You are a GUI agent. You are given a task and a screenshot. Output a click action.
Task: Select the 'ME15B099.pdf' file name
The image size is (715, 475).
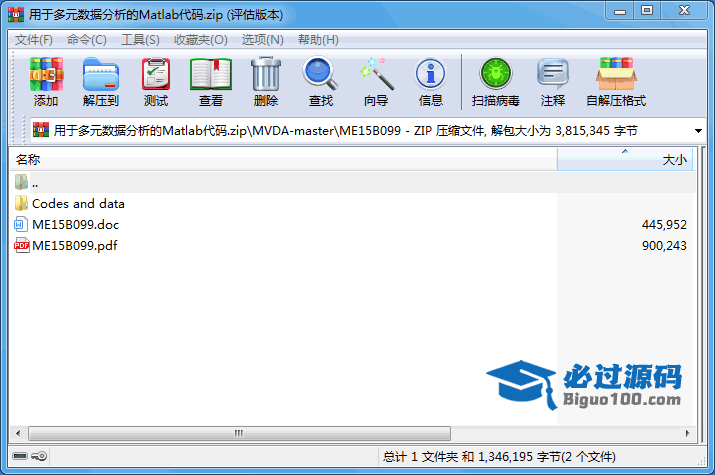(75, 245)
